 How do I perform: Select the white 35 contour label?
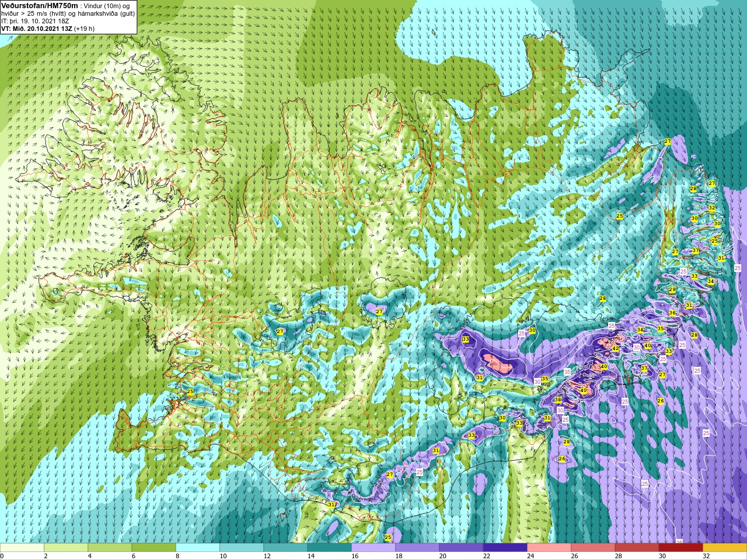(567, 372)
